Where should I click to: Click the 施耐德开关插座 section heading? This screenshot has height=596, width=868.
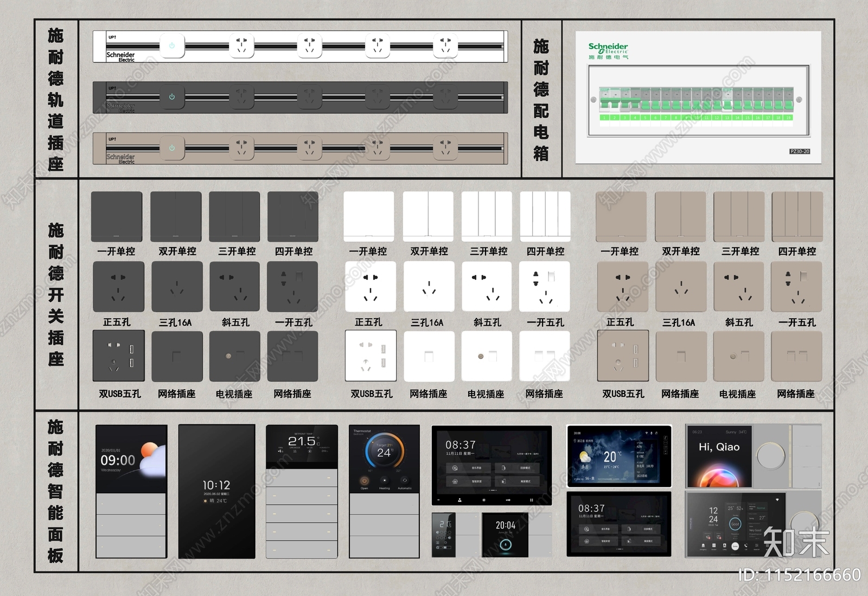point(56,294)
